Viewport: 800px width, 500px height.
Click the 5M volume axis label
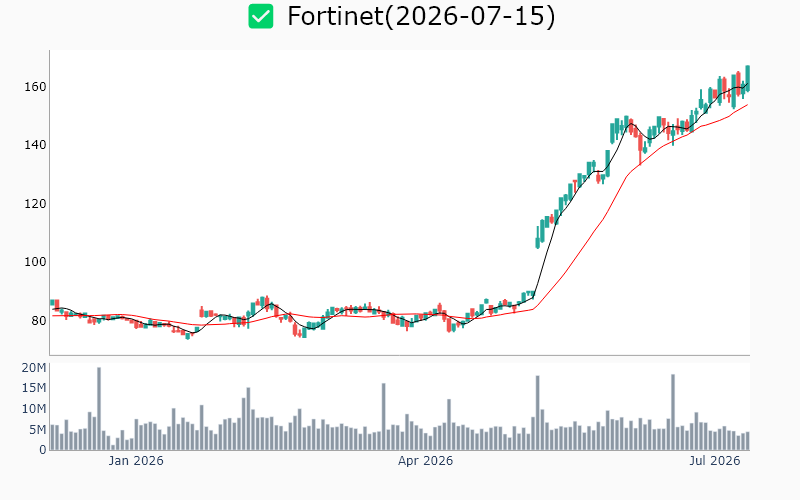click(37, 430)
